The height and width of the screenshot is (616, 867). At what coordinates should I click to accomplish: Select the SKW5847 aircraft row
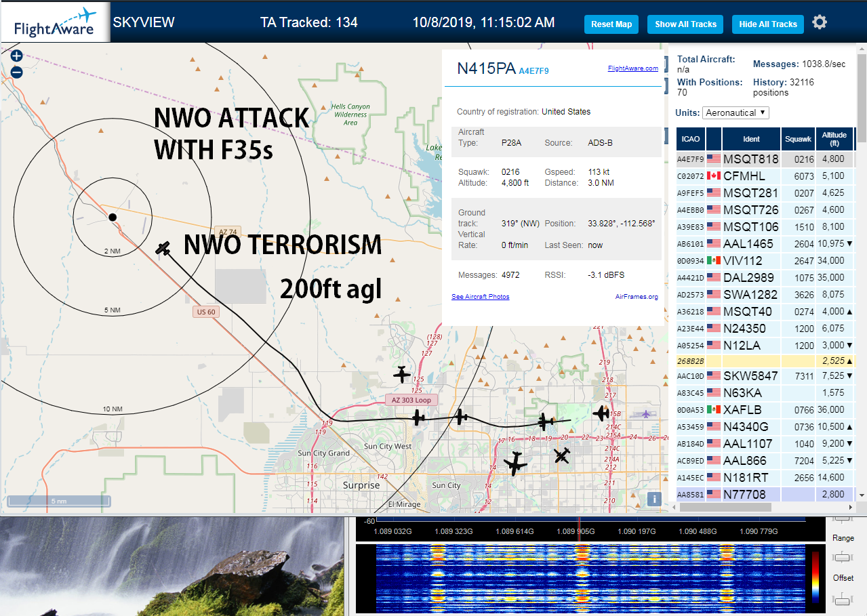click(765, 375)
